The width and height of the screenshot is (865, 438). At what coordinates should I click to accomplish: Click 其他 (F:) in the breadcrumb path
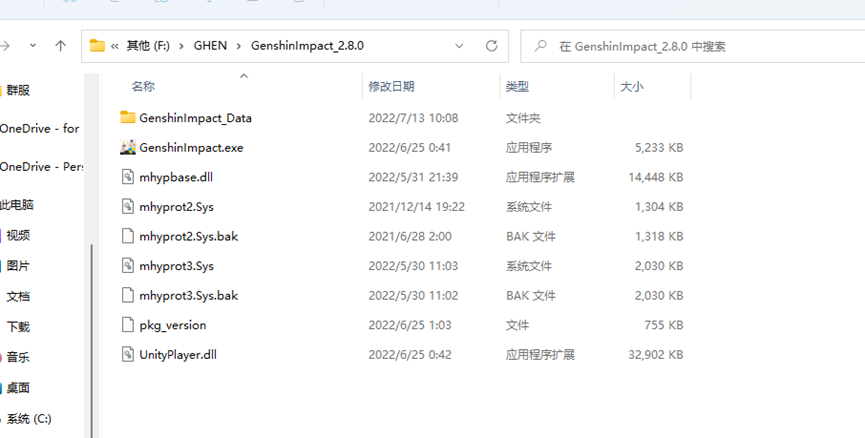click(x=148, y=46)
